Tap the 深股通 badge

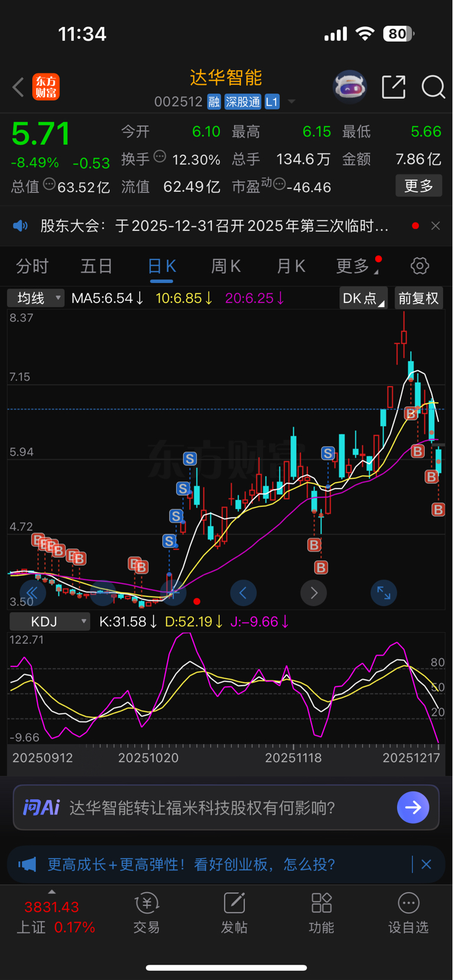coord(243,102)
